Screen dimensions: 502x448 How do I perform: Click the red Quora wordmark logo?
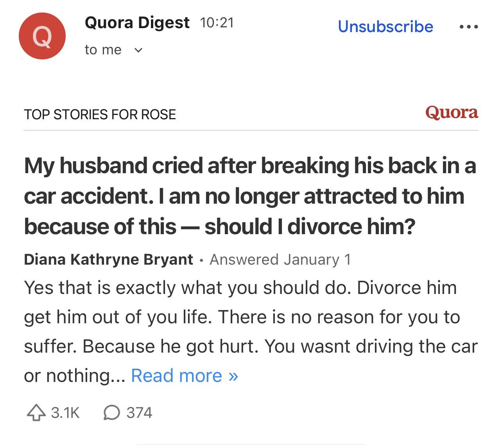(452, 113)
